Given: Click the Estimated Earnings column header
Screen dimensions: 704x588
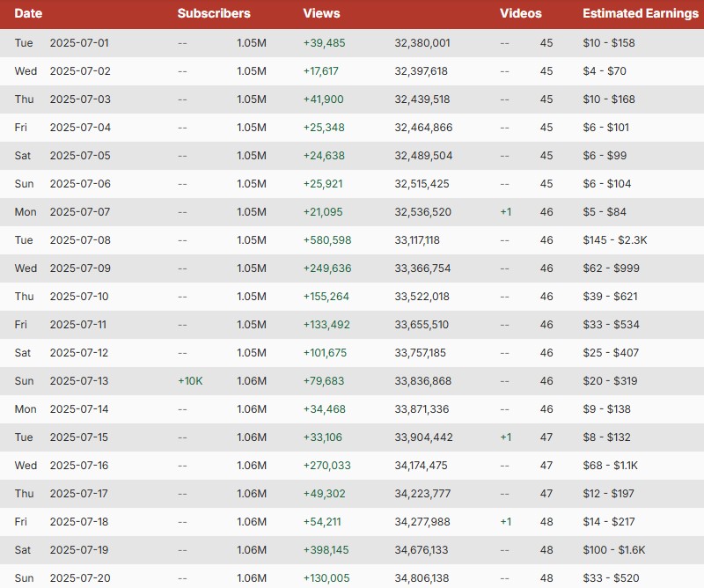Looking at the screenshot, I should [640, 13].
